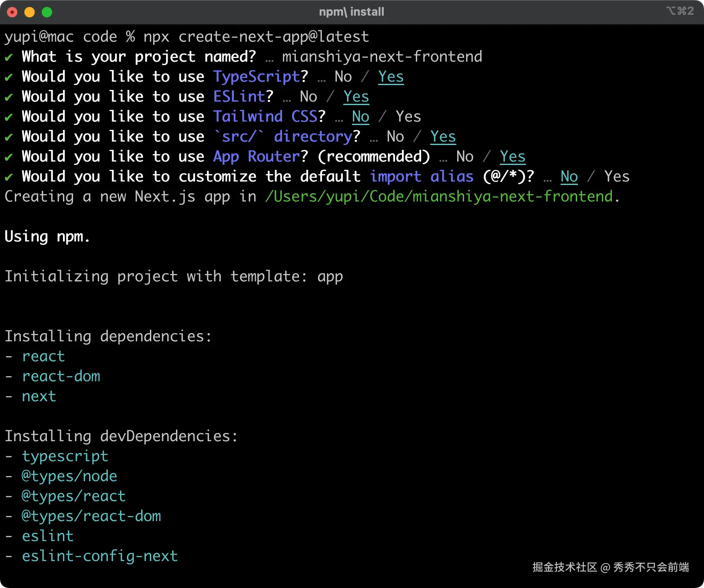704x588 pixels.
Task: Click the "@types/react" devDependency entry
Action: pos(74,496)
